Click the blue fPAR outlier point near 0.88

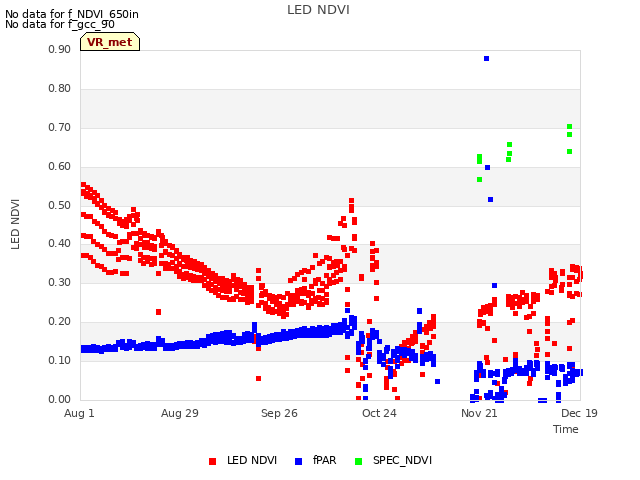487,59
